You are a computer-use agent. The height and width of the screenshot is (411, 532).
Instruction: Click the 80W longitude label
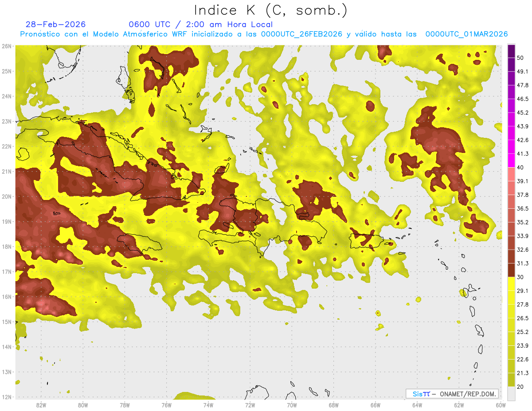tap(83, 405)
